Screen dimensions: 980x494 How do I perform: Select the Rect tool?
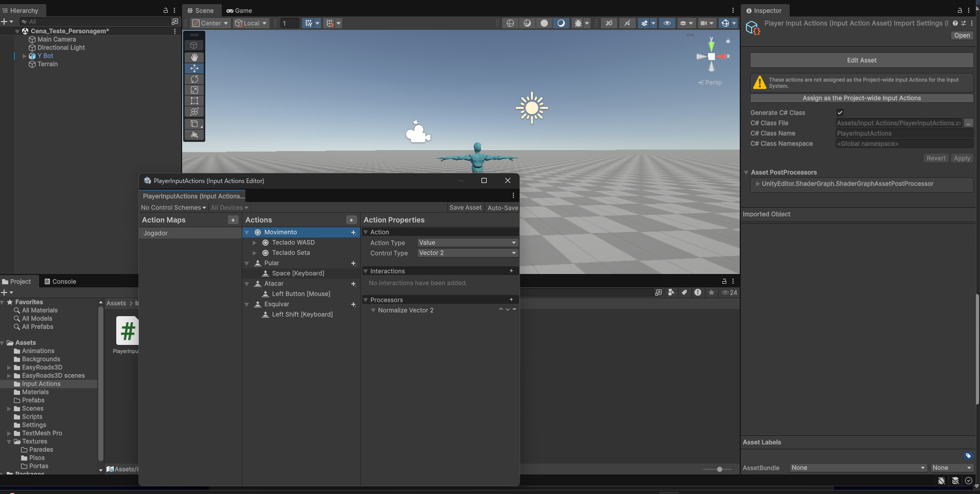coord(194,101)
